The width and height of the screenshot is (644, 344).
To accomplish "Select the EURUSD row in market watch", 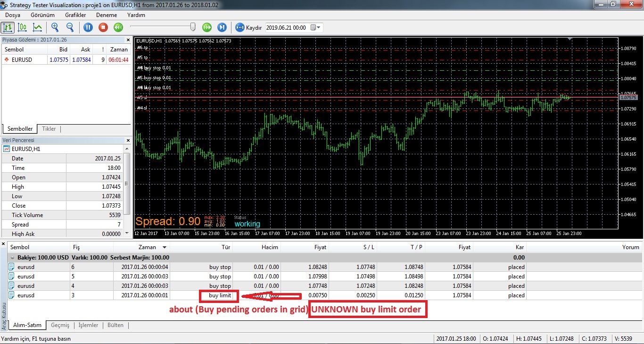I will pos(66,60).
